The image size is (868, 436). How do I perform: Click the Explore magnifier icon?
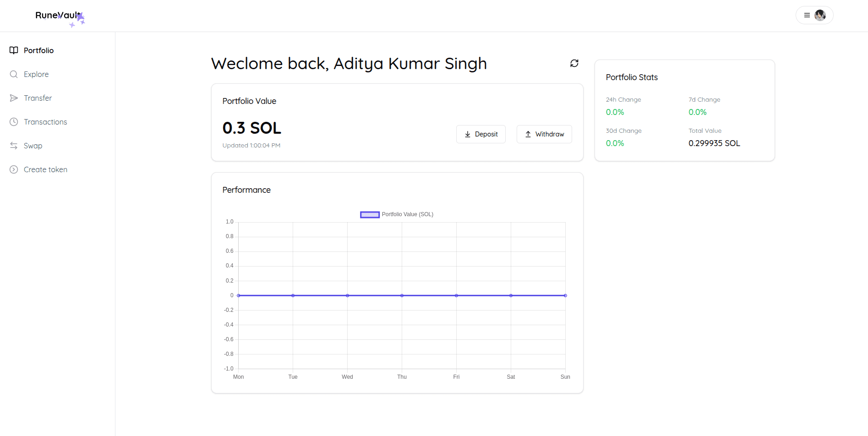(14, 74)
